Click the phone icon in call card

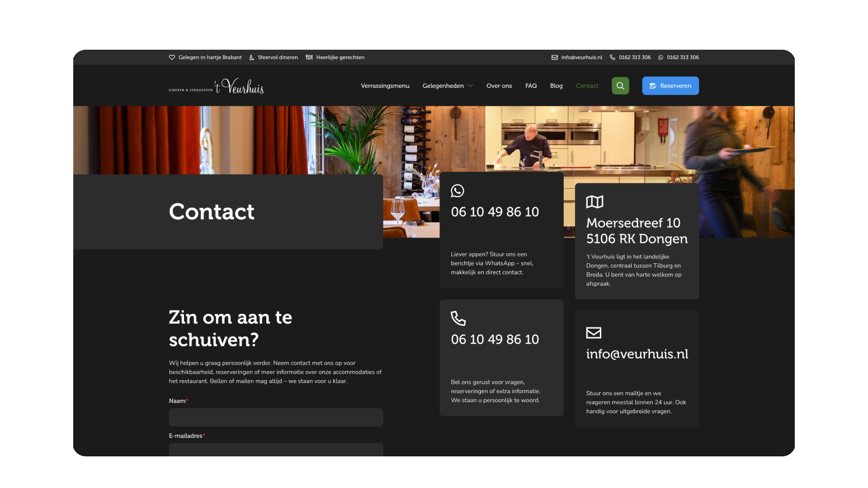[458, 318]
